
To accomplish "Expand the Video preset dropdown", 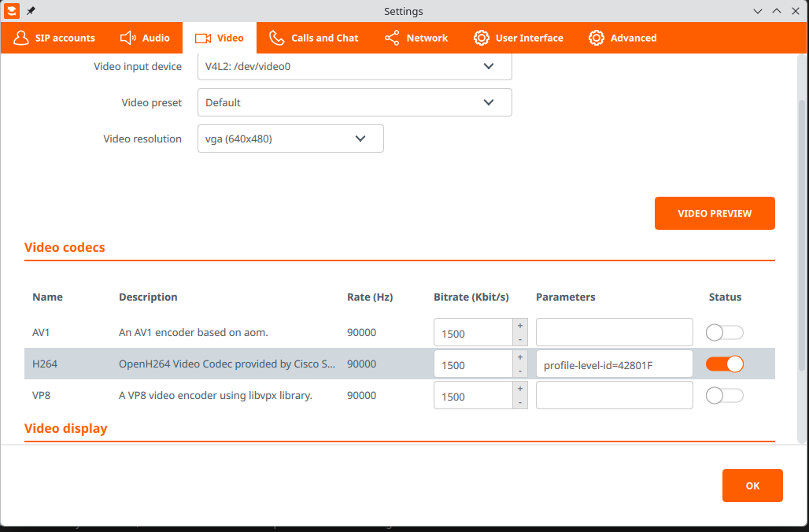I will coord(354,102).
